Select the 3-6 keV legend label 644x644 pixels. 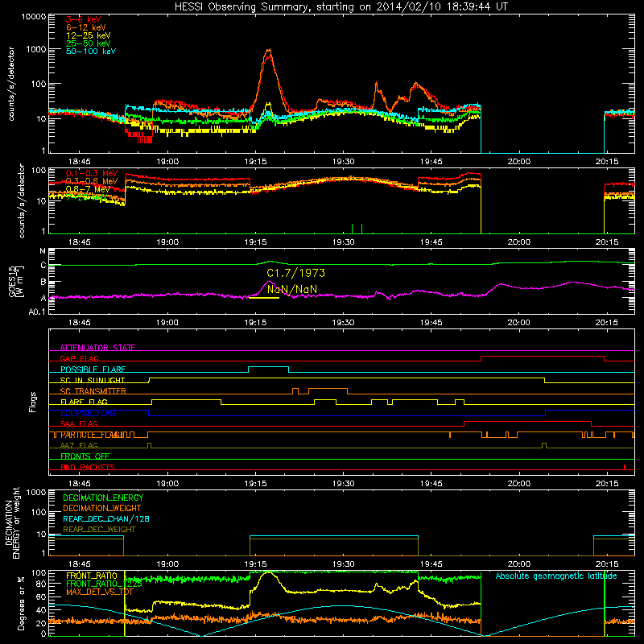(x=84, y=19)
